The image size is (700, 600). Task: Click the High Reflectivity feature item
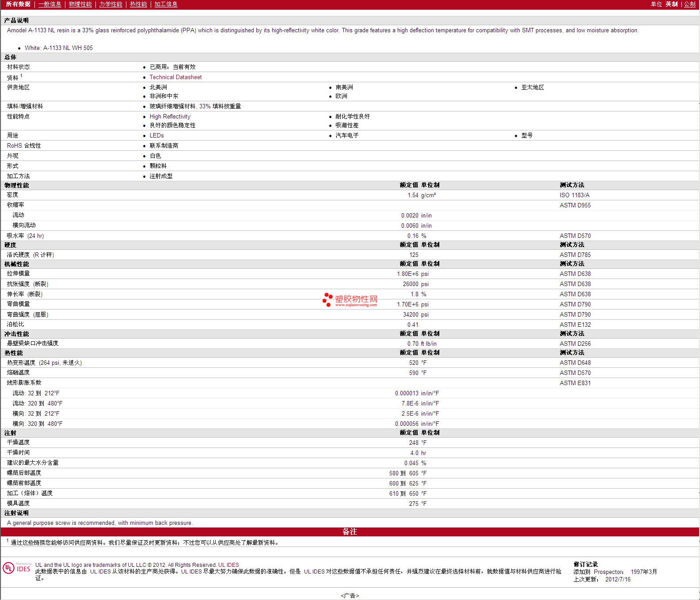coord(170,116)
